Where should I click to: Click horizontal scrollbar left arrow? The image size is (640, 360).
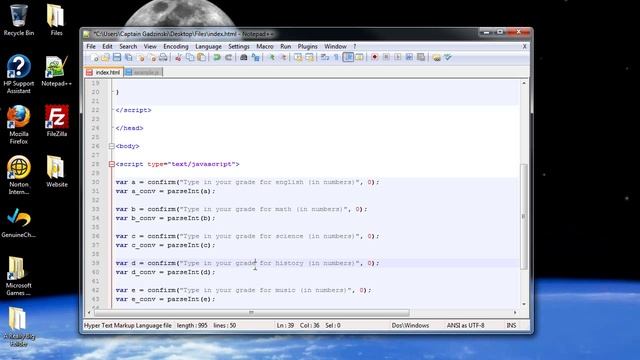coord(89,313)
